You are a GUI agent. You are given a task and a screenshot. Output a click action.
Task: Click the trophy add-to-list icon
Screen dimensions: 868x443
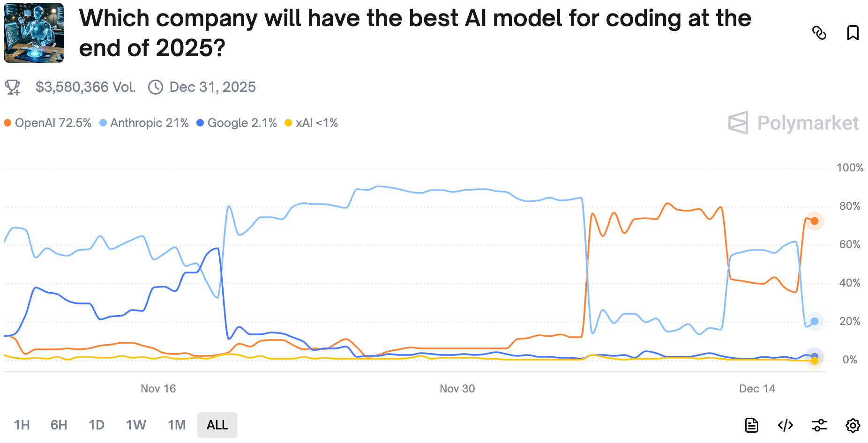pyautogui.click(x=13, y=87)
